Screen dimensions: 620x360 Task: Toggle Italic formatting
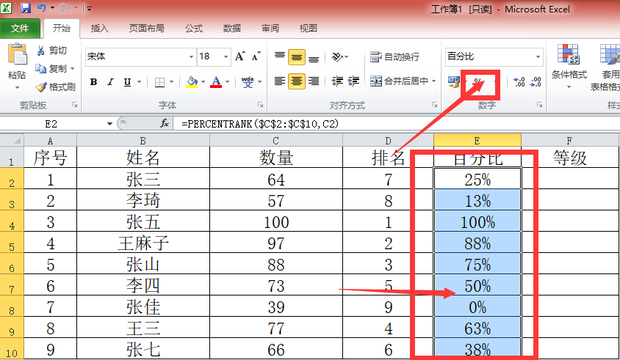tap(110, 82)
